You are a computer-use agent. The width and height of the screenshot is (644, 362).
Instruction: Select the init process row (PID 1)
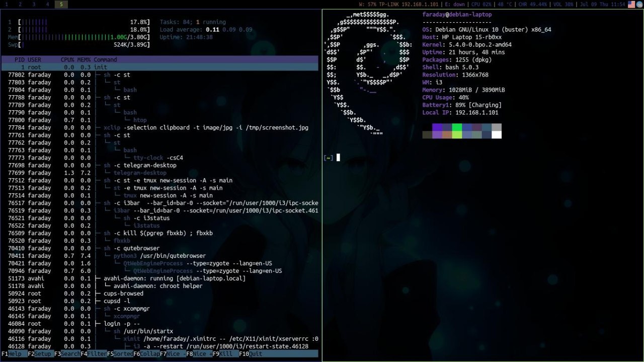160,67
